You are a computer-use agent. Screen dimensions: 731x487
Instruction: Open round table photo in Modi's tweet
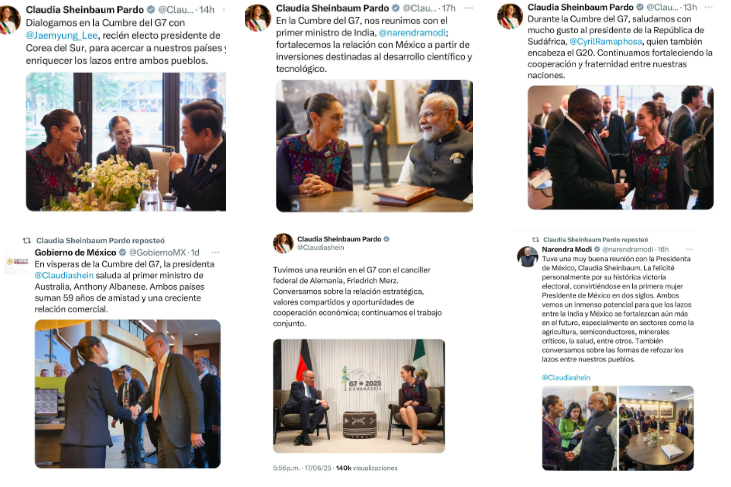click(656, 428)
